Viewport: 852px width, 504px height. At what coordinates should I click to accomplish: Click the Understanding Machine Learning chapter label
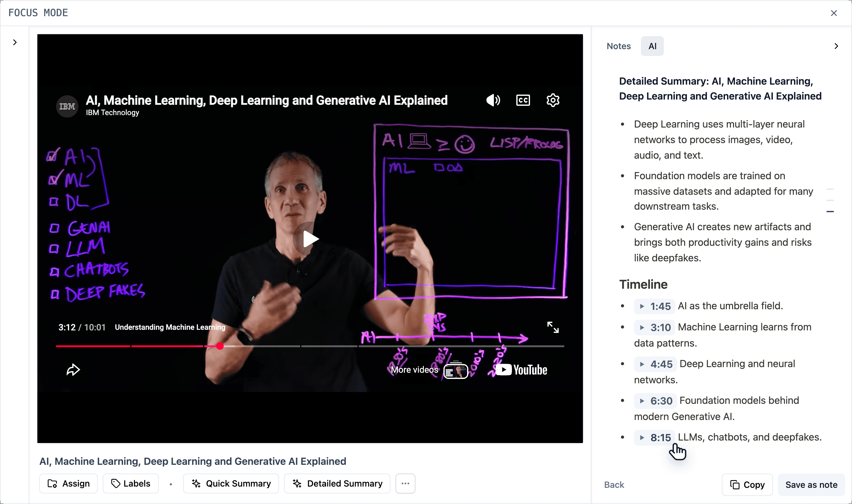pyautogui.click(x=170, y=327)
